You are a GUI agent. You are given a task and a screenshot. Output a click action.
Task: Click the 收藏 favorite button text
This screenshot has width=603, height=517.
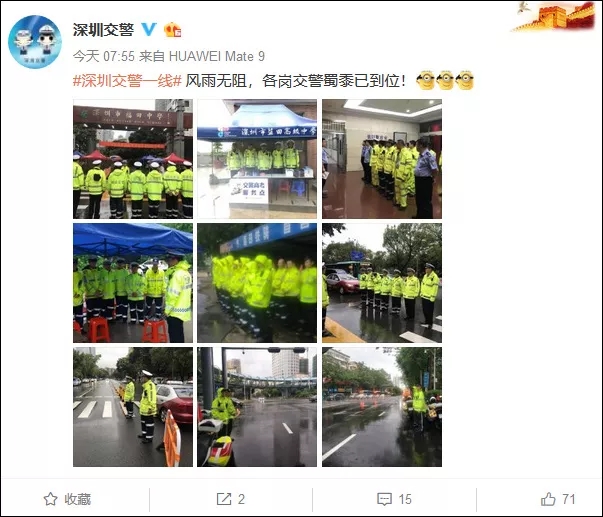coord(78,499)
